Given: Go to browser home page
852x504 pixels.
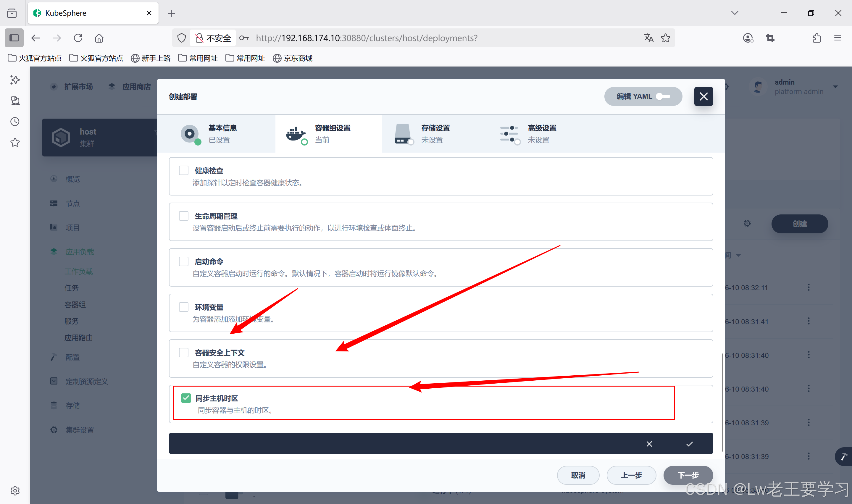Looking at the screenshot, I should (x=99, y=38).
